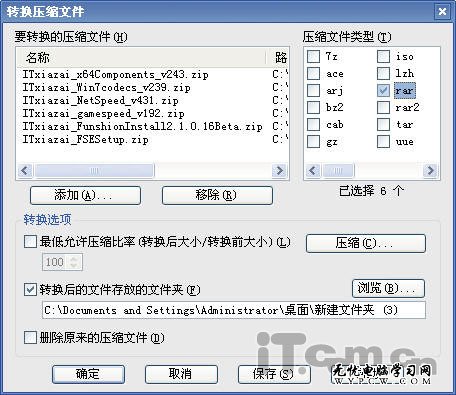Screen dimensions: 456x395
Task: Click the file list horizontal scrollbar thumb
Action: coord(95,171)
